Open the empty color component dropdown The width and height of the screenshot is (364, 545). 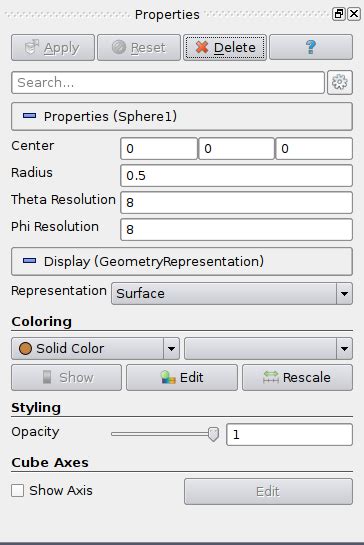tap(268, 348)
